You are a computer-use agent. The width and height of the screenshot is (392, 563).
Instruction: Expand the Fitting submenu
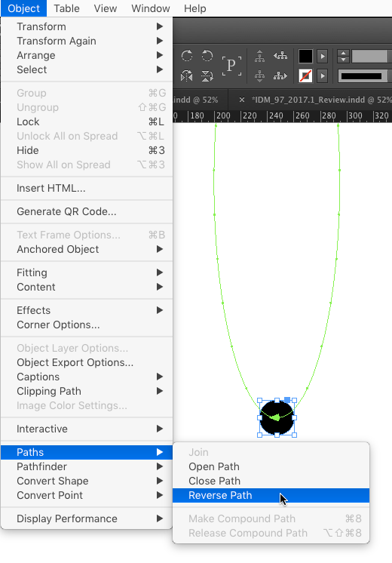point(87,272)
